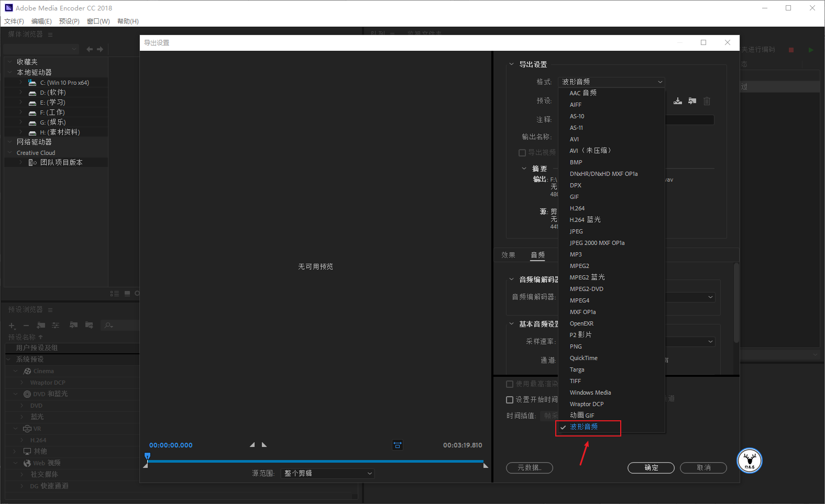Open the 窗口(W) menu

[98, 21]
